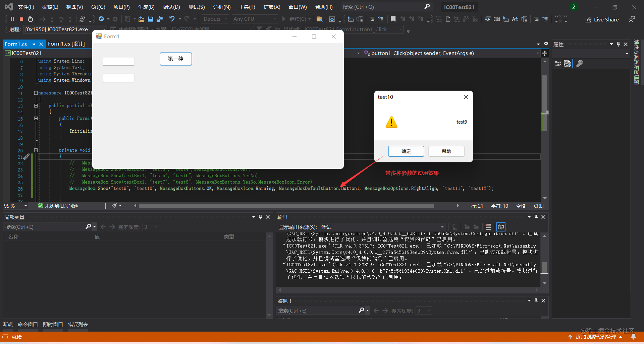Viewport: 644px width, 344px height.
Task: Click 确定 in the test10 message box
Action: coord(406,151)
